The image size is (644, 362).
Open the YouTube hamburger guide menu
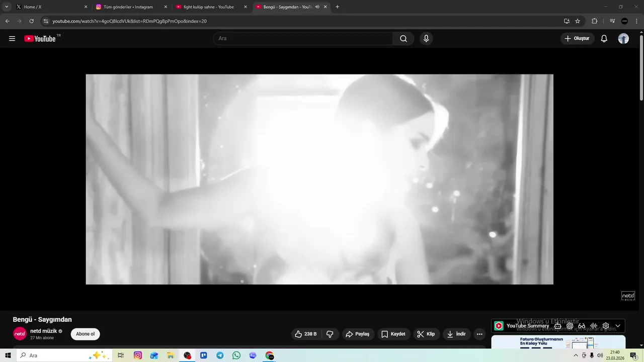(x=12, y=39)
